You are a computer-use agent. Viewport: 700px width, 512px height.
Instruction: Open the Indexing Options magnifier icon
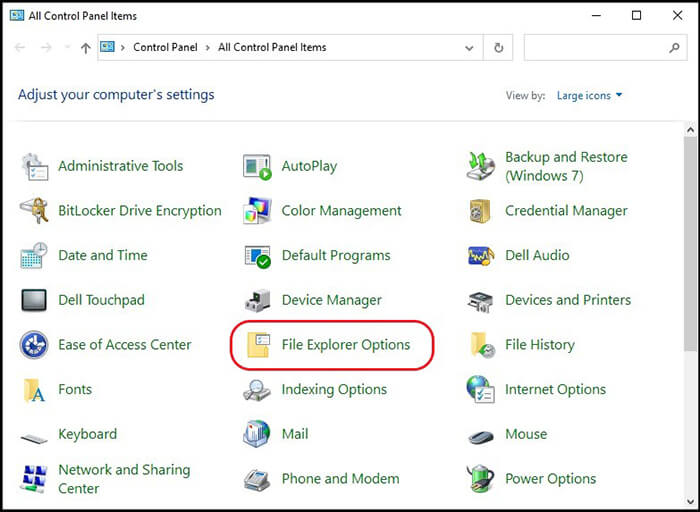(257, 390)
